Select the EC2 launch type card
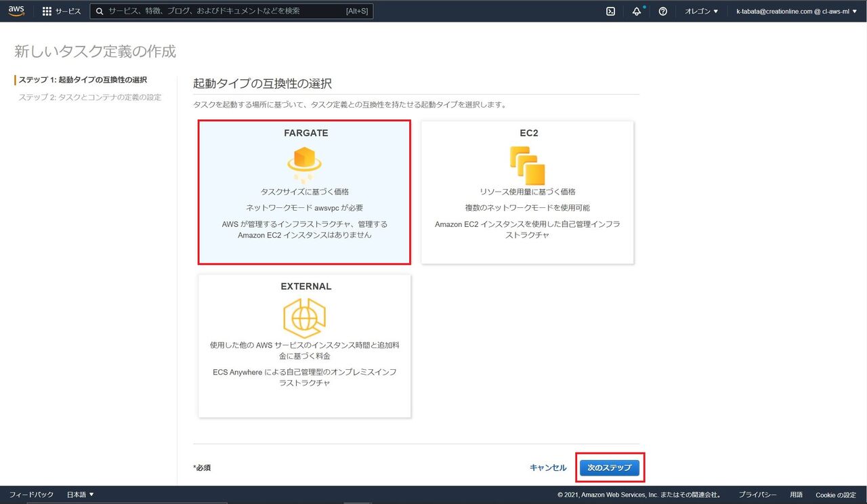867x504 pixels. [x=528, y=192]
